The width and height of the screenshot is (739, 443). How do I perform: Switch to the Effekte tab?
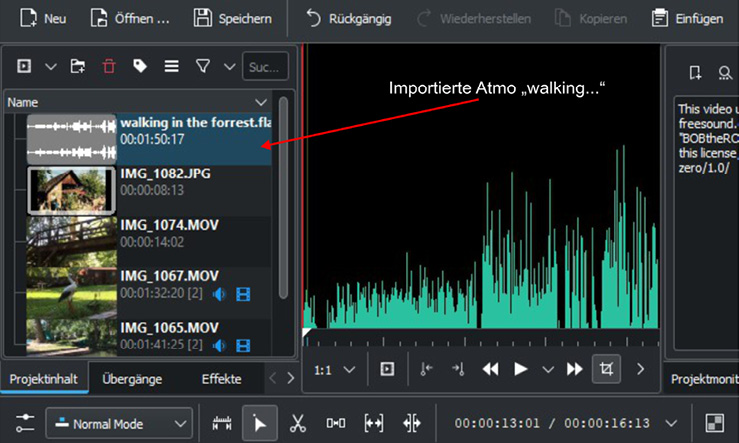[221, 379]
